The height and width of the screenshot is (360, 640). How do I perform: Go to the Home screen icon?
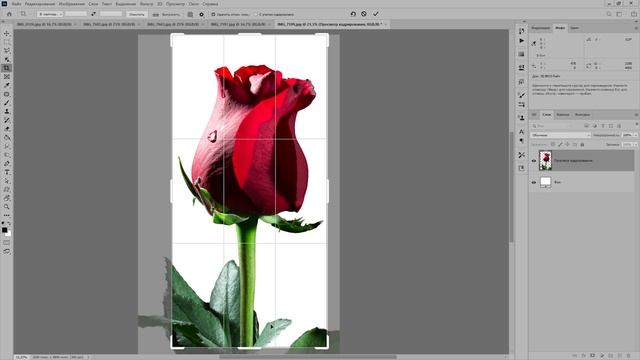(9, 14)
